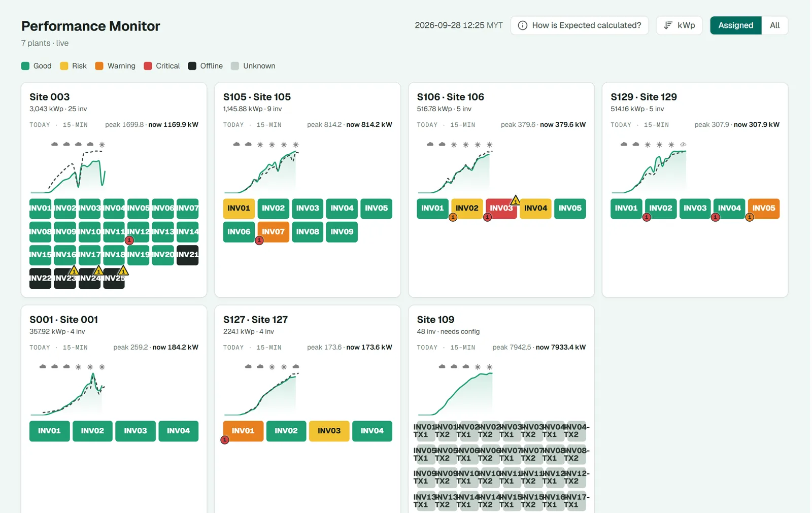Open the Site 109 card title
The height and width of the screenshot is (513, 812).
tap(435, 320)
